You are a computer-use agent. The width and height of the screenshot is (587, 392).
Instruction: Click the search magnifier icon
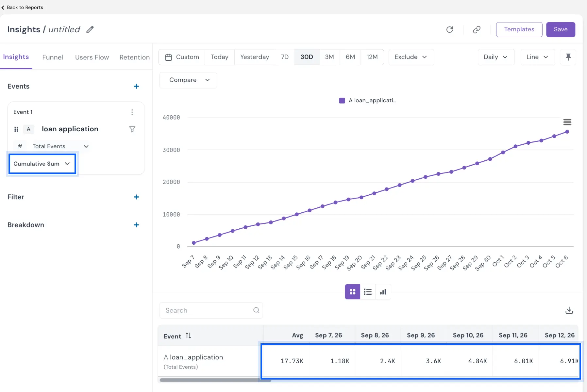tap(256, 310)
